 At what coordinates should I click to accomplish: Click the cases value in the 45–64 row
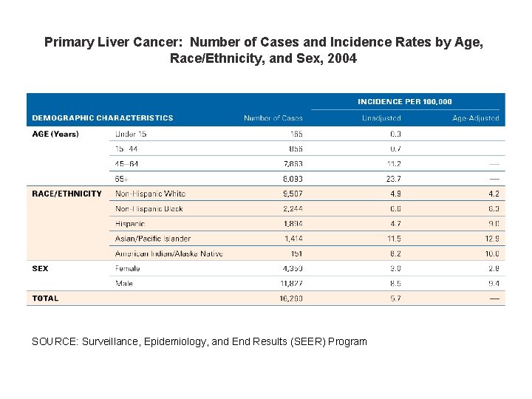pos(293,164)
